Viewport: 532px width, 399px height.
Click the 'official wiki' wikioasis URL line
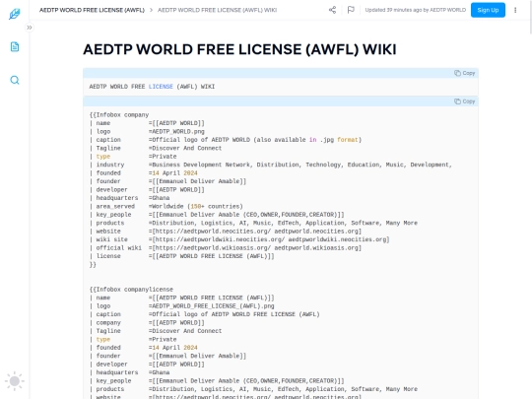[x=226, y=247]
